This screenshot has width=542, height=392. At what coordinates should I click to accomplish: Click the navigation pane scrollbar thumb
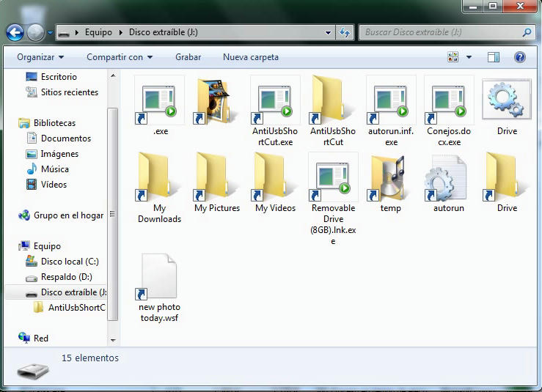coord(113,214)
